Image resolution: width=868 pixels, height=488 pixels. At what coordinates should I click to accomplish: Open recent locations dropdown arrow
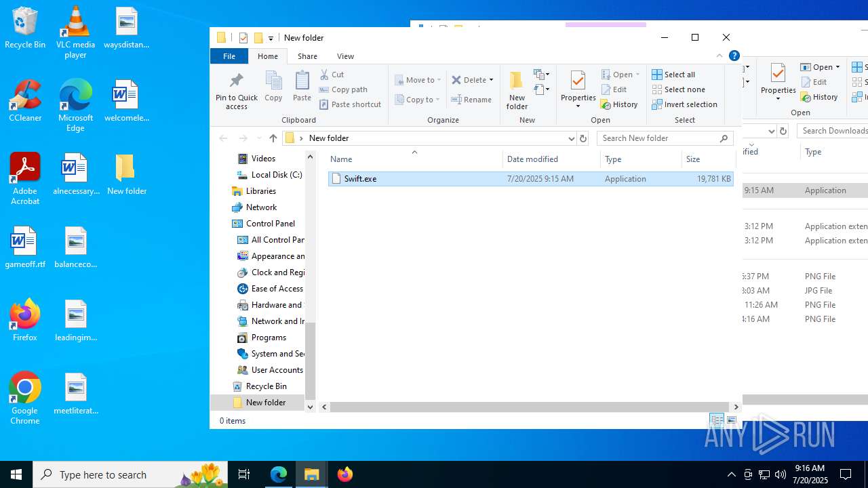pos(259,138)
